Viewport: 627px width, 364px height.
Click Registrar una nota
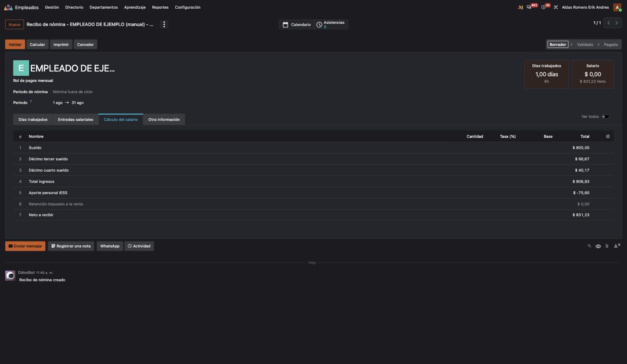pos(71,246)
